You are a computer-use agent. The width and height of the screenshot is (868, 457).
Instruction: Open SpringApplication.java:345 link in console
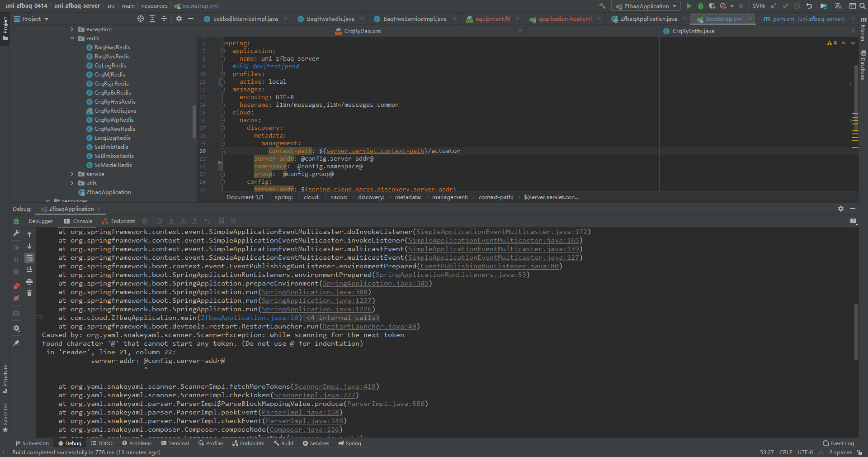tap(376, 283)
